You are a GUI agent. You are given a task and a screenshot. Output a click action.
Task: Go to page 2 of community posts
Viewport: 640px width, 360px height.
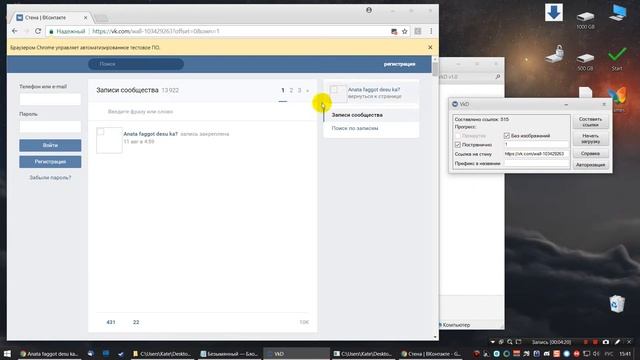click(x=291, y=90)
